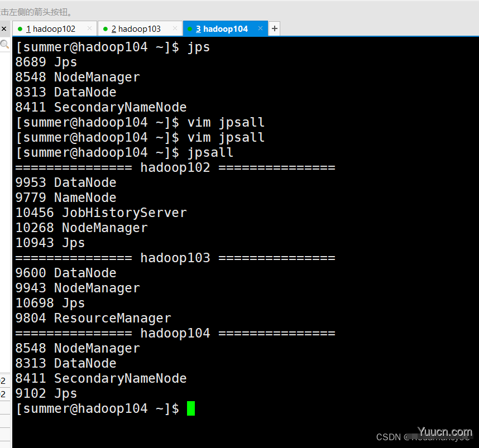Close the hadoop103 session tab
The width and height of the screenshot is (479, 448).
tap(175, 28)
